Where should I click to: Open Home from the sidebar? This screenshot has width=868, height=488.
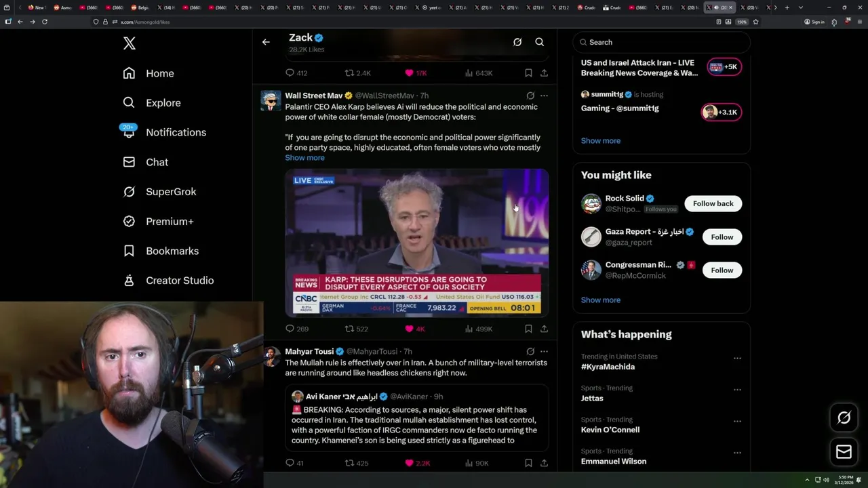[149, 73]
